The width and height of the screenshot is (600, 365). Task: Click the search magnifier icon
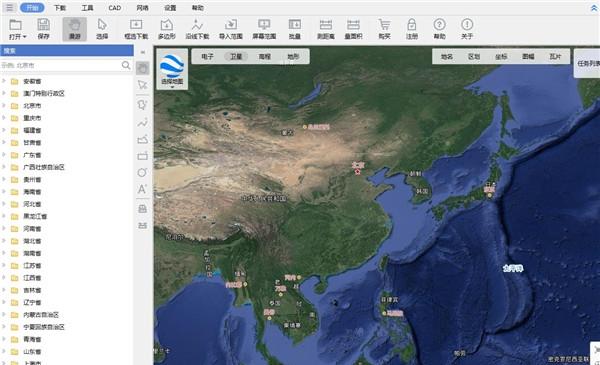click(x=126, y=65)
